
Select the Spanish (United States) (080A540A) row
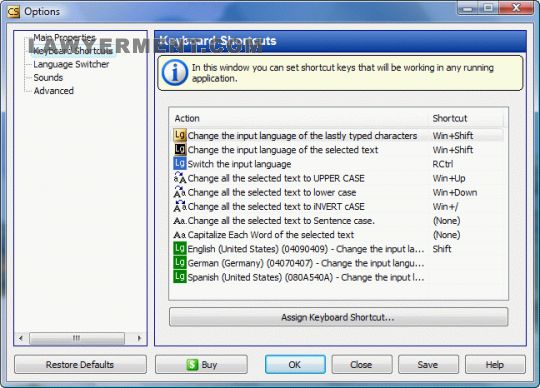tap(338, 277)
